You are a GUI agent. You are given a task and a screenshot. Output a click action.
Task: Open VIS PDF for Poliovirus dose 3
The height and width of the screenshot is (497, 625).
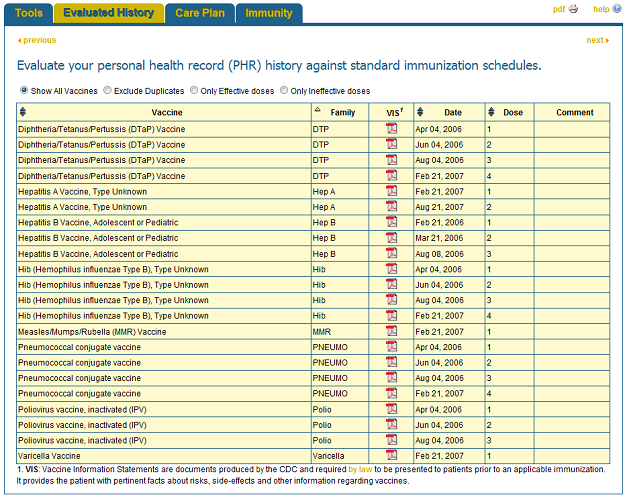[x=391, y=440]
